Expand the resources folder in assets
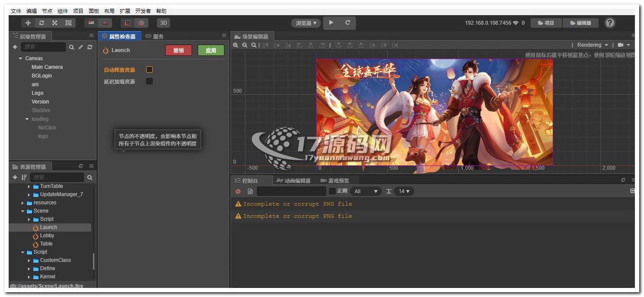 coord(23,203)
